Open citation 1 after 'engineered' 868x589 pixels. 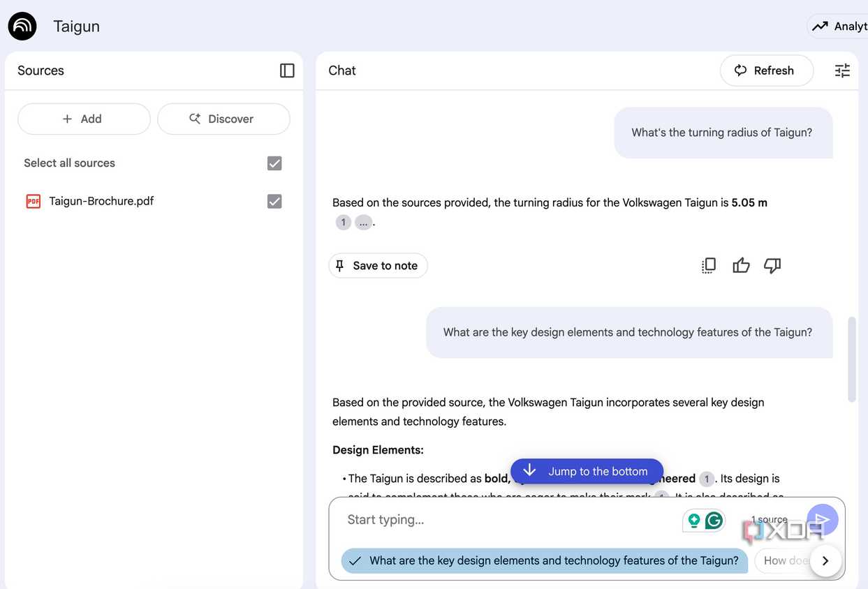click(707, 479)
